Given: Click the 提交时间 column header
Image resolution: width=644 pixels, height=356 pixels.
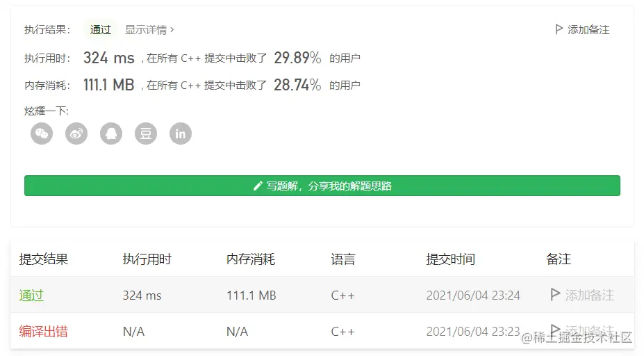Looking at the screenshot, I should [450, 259].
